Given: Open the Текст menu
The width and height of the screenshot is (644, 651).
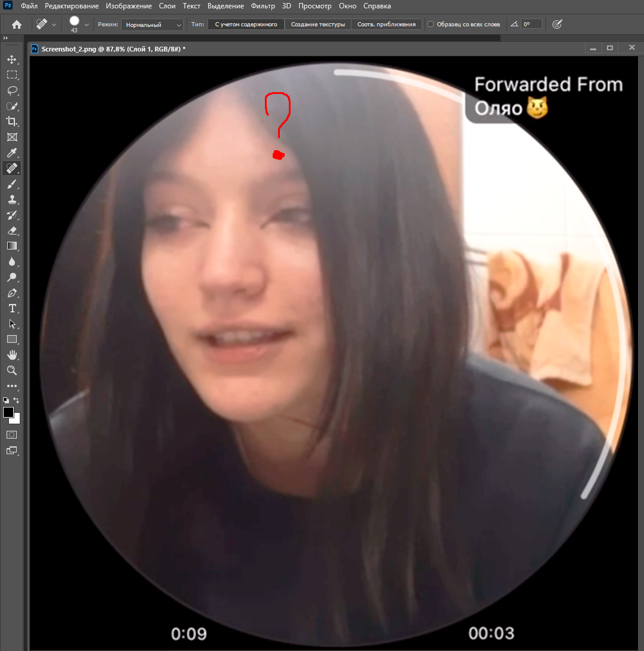Looking at the screenshot, I should (x=191, y=6).
